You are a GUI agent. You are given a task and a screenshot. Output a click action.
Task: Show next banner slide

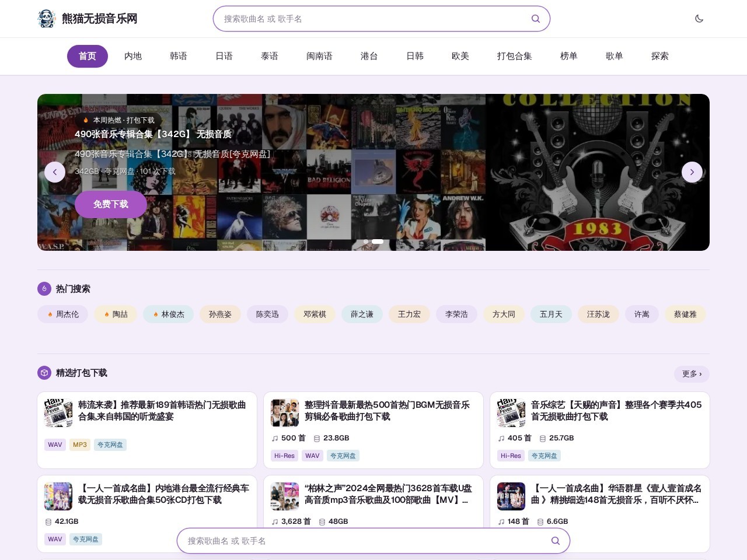coord(692,172)
